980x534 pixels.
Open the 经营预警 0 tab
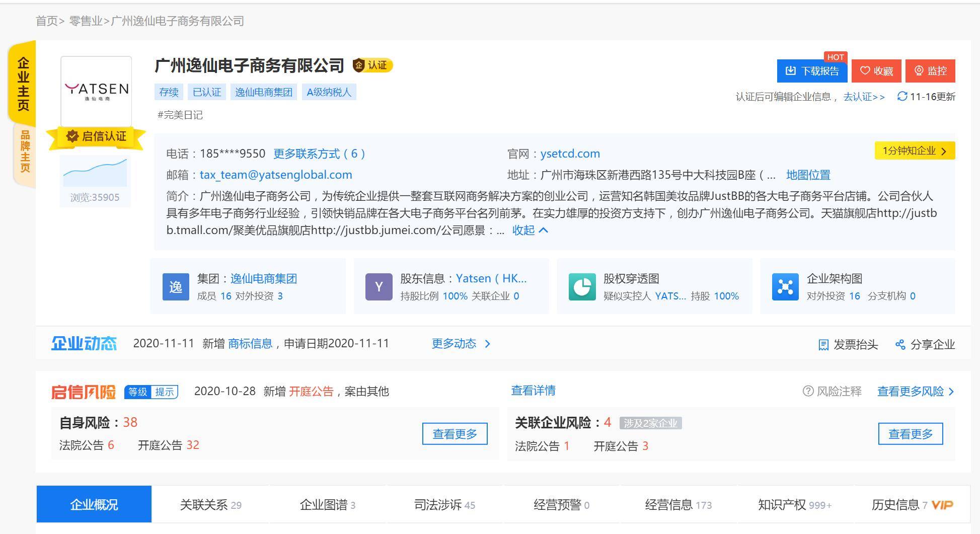(x=561, y=504)
